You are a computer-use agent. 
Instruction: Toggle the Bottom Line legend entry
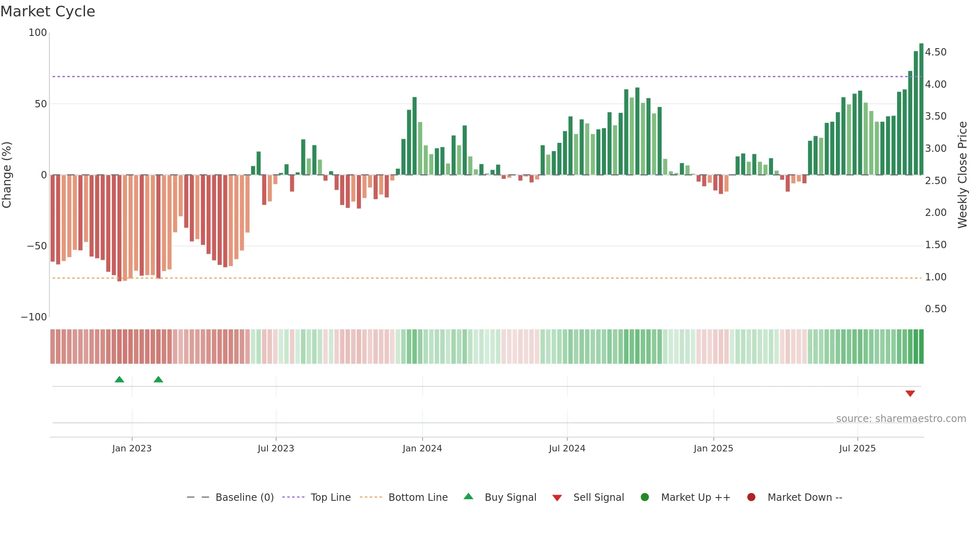click(404, 497)
